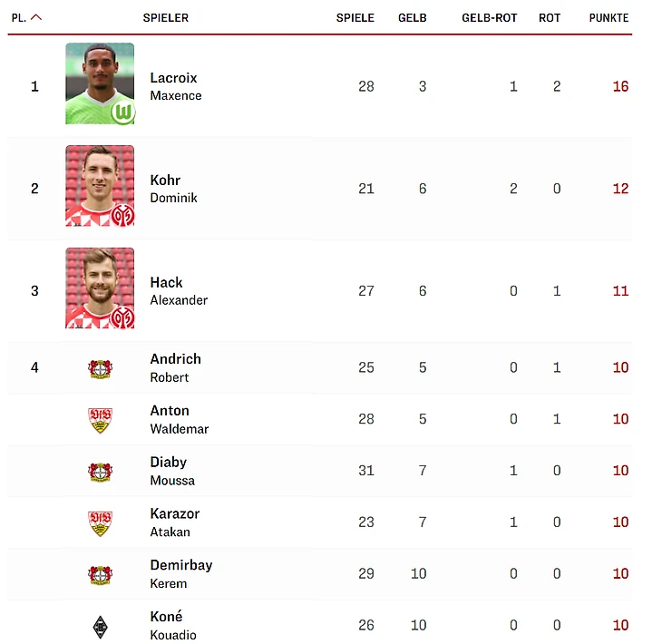
Task: Open Diaby Moussa player link
Action: (x=171, y=471)
